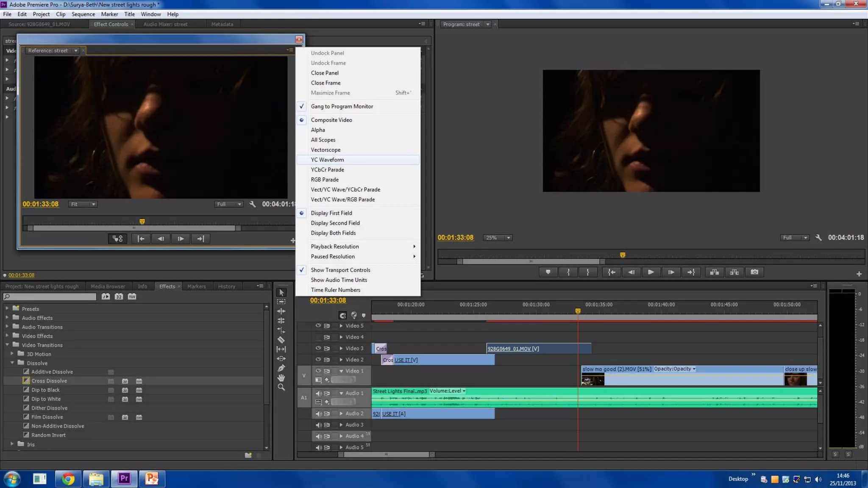
Task: Uncheck Gang to Program Monitor option
Action: (342, 106)
